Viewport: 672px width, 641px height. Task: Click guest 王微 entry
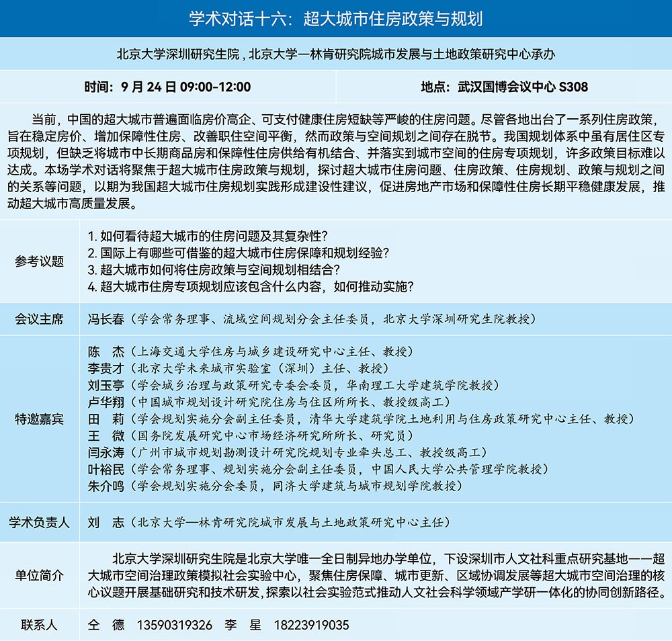251,436
